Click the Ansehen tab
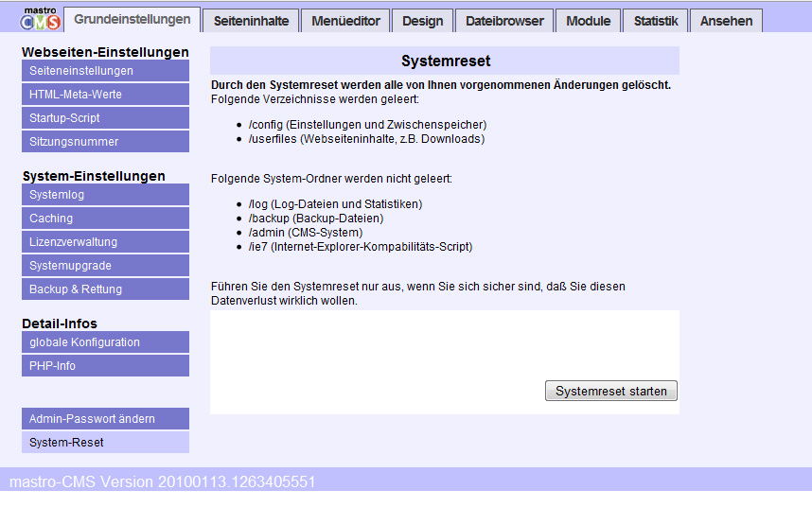 (x=726, y=21)
